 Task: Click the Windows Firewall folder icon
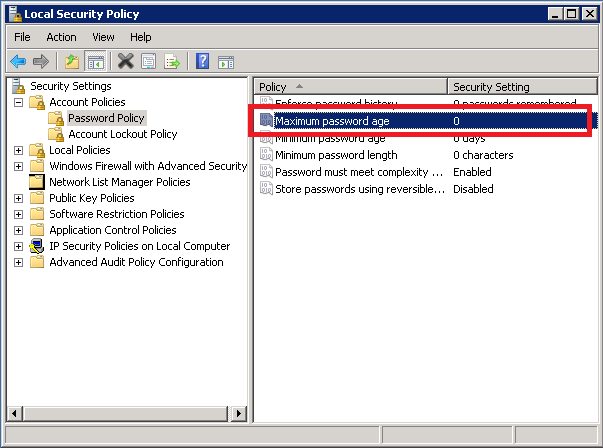pyautogui.click(x=37, y=166)
